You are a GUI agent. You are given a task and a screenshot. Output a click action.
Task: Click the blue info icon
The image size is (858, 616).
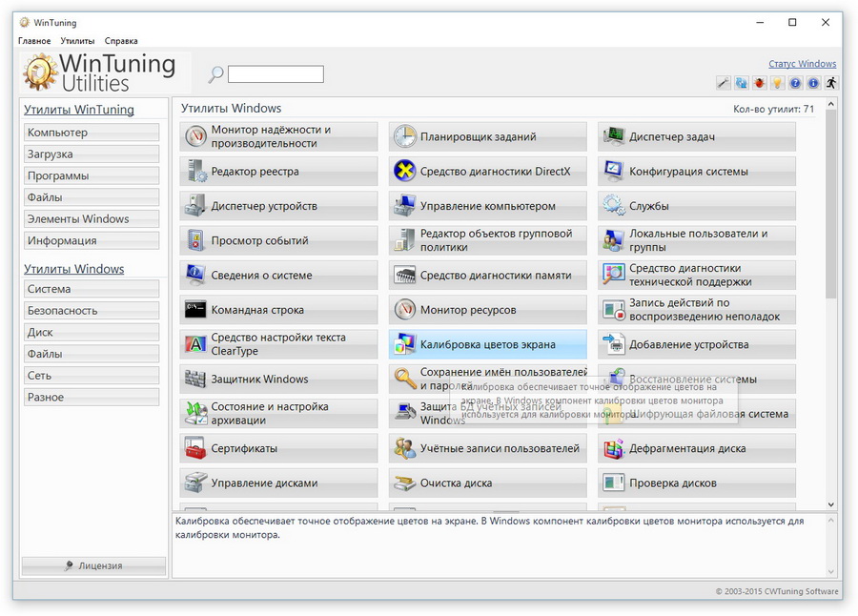click(814, 83)
